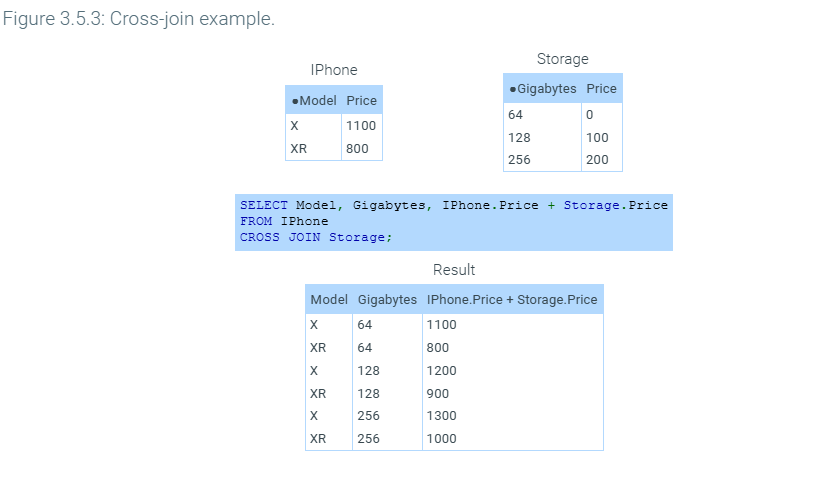Click the Price header in Storage table
The width and height of the screenshot is (823, 480).
pyautogui.click(x=601, y=89)
